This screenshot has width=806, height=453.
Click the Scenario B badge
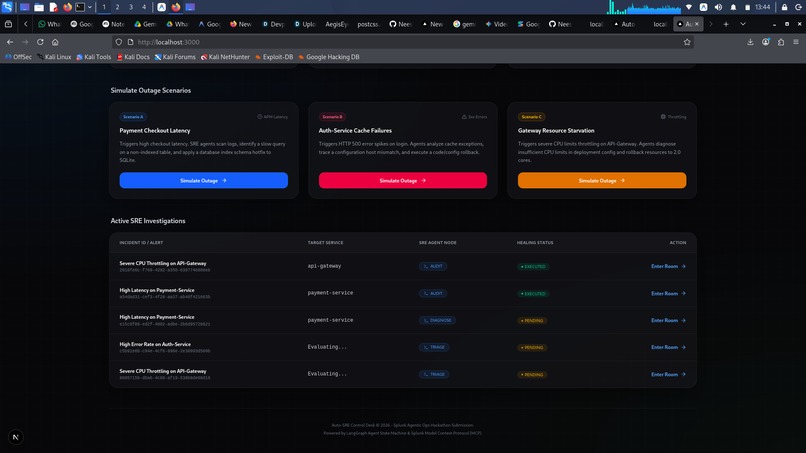coord(332,117)
